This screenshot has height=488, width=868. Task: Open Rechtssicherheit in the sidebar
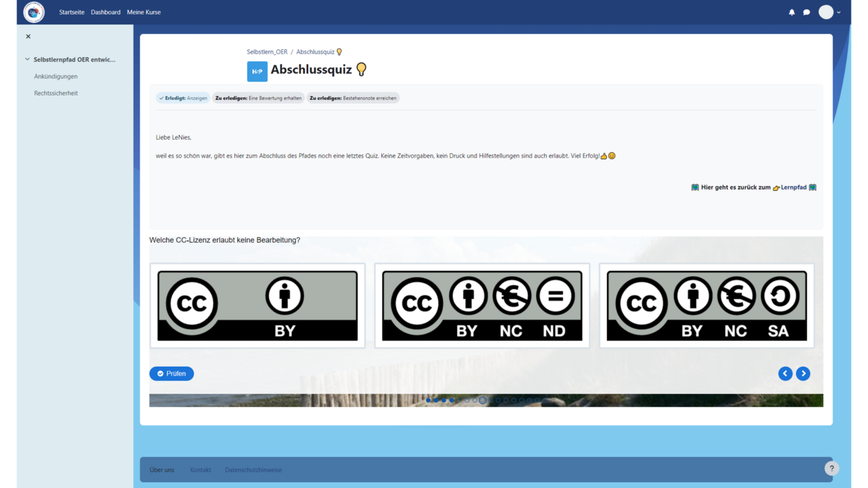(x=56, y=93)
